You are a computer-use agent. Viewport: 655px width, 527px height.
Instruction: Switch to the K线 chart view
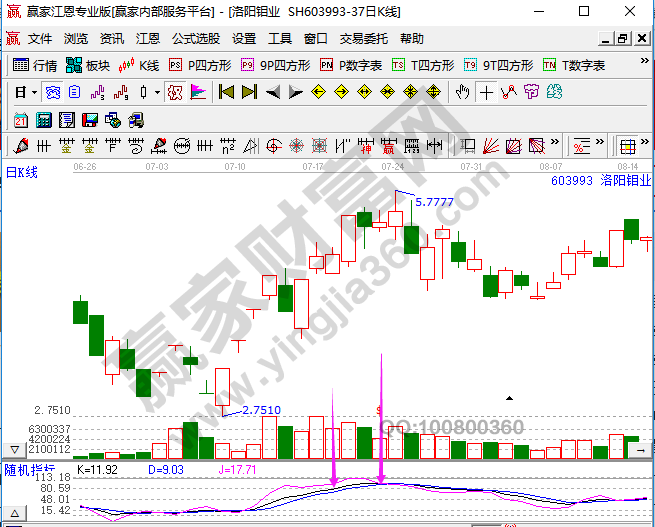coord(139,66)
